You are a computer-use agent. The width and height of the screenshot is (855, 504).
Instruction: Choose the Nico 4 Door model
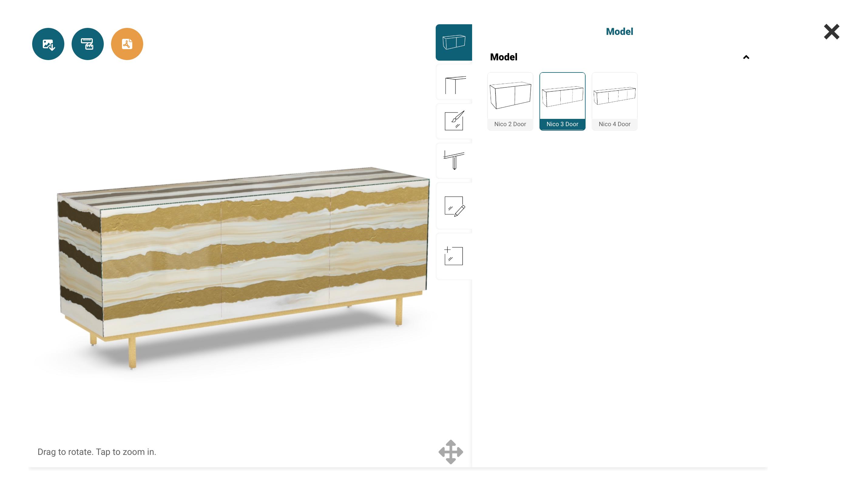coord(614,101)
